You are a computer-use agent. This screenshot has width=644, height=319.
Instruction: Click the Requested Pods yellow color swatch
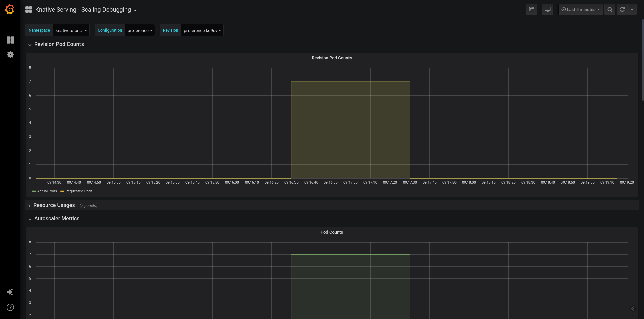pyautogui.click(x=62, y=191)
